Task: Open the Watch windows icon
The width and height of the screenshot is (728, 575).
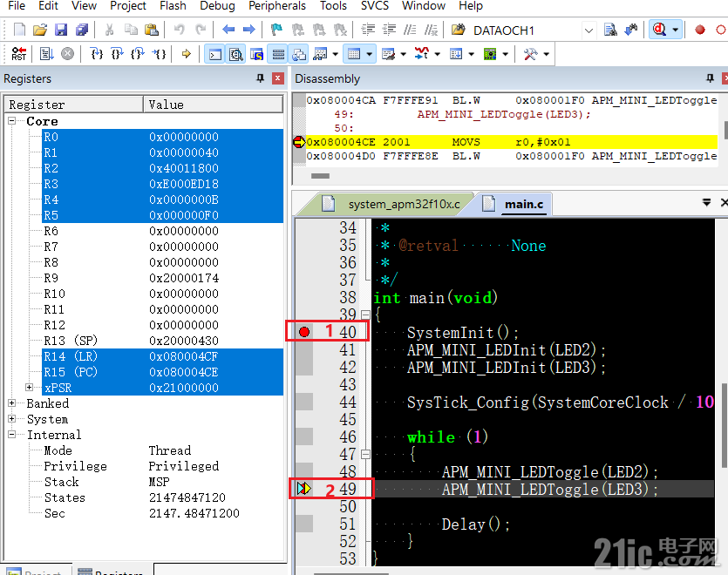Action: click(320, 54)
